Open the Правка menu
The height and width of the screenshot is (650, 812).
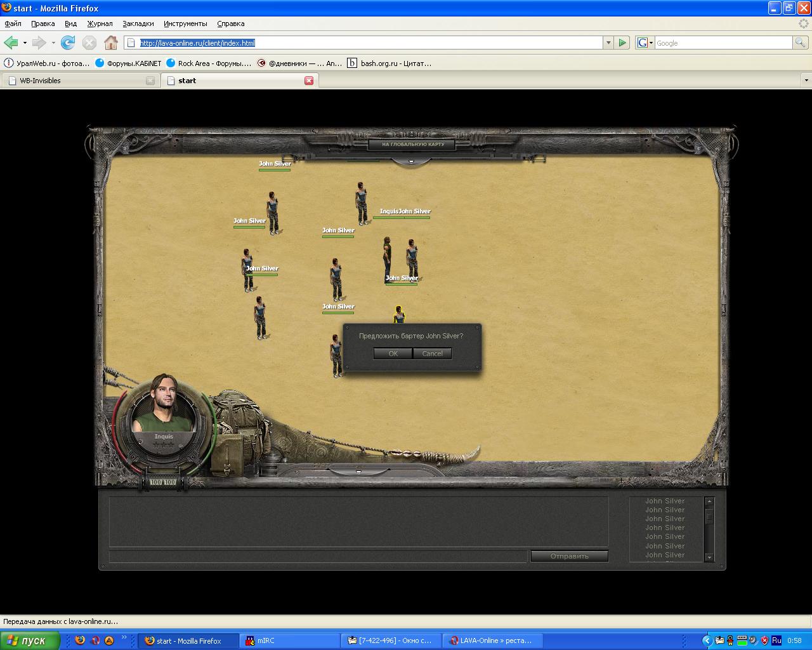click(x=43, y=23)
